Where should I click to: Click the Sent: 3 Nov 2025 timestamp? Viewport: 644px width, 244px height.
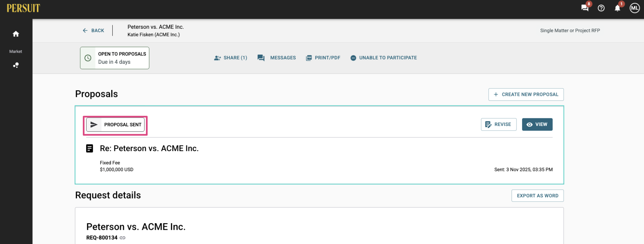click(x=523, y=170)
